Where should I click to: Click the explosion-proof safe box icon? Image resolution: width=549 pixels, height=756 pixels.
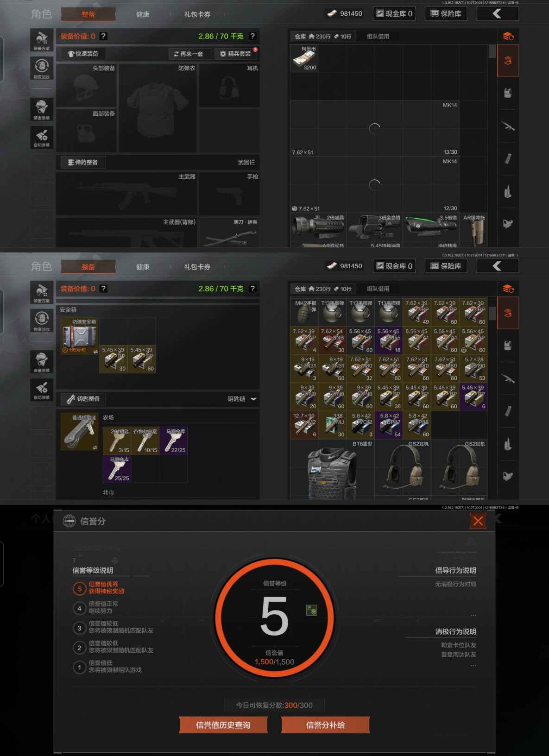coord(80,335)
